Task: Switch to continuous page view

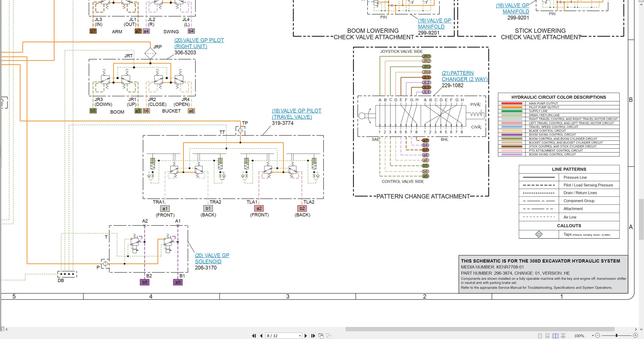Action: 547,336
